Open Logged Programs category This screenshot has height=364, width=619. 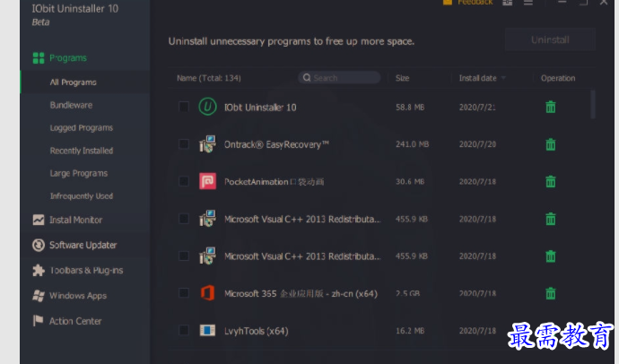(x=82, y=128)
